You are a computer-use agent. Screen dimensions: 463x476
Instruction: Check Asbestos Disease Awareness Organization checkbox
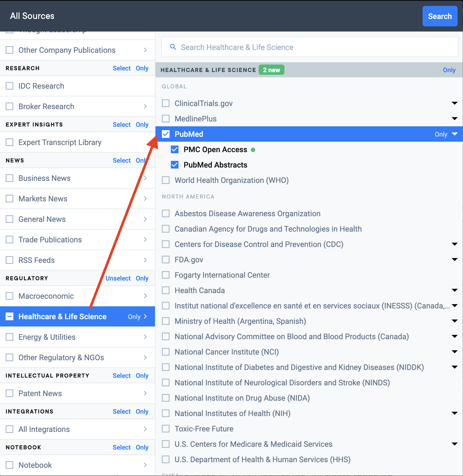[x=166, y=213]
